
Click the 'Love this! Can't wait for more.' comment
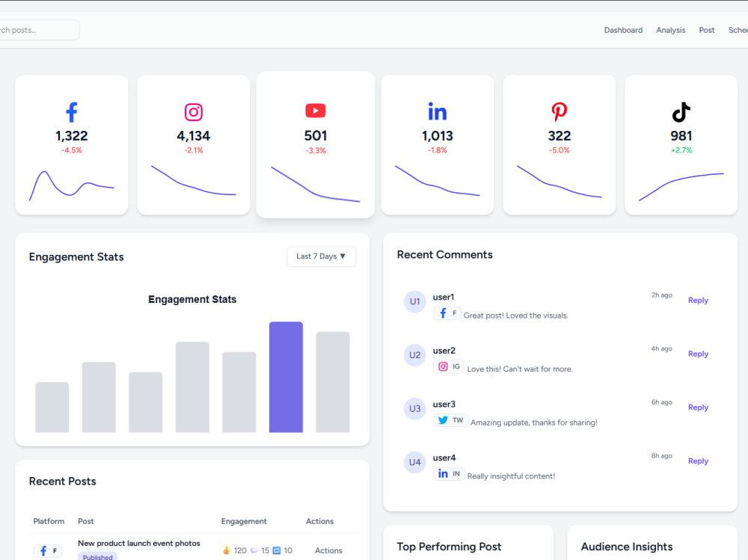coord(520,369)
